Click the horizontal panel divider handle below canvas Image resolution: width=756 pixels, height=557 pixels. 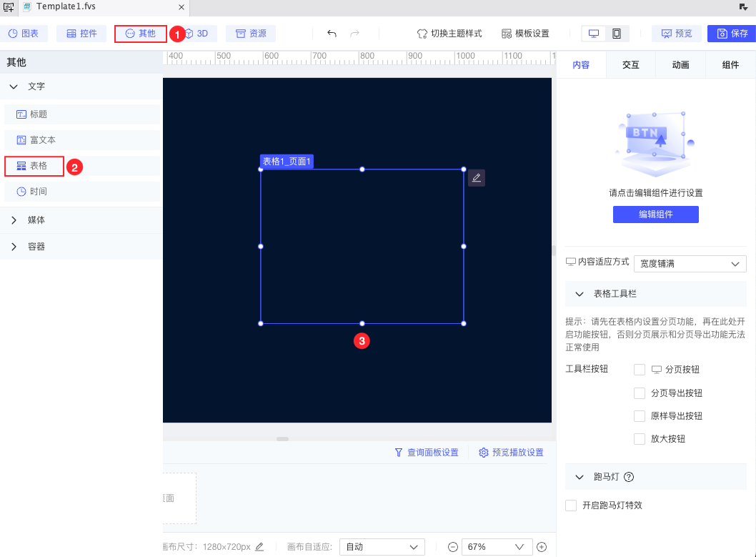(282, 439)
